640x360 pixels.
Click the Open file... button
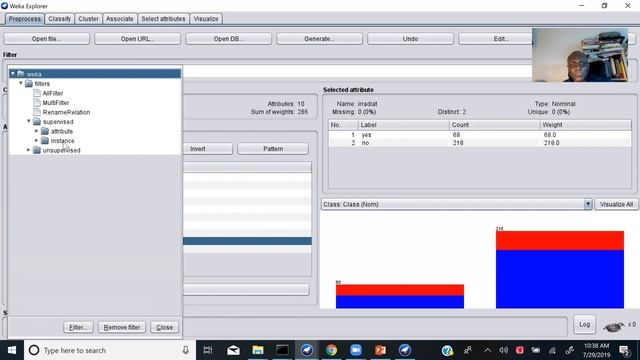47,39
